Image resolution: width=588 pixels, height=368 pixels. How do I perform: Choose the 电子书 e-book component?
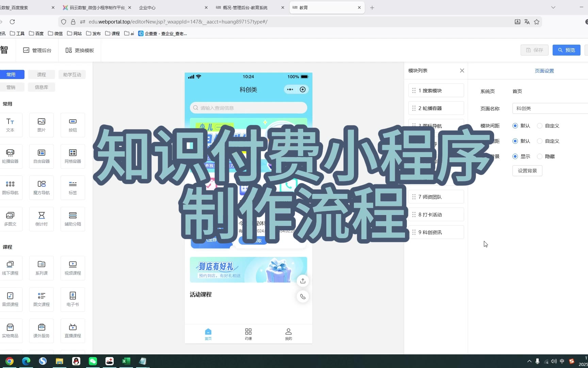pyautogui.click(x=73, y=299)
